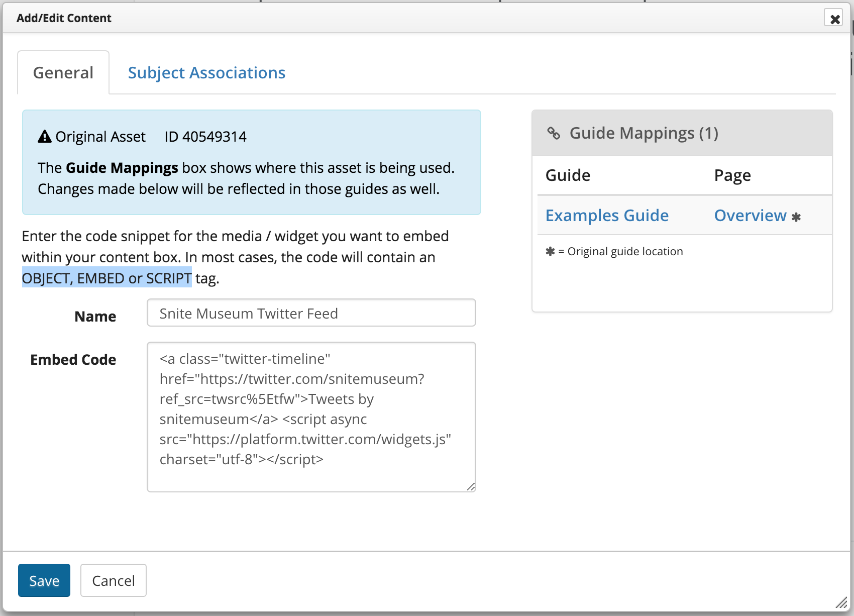Click the highlighted OBJECT, EMBED or SCRIPT text
This screenshot has width=854, height=616.
pyautogui.click(x=107, y=278)
